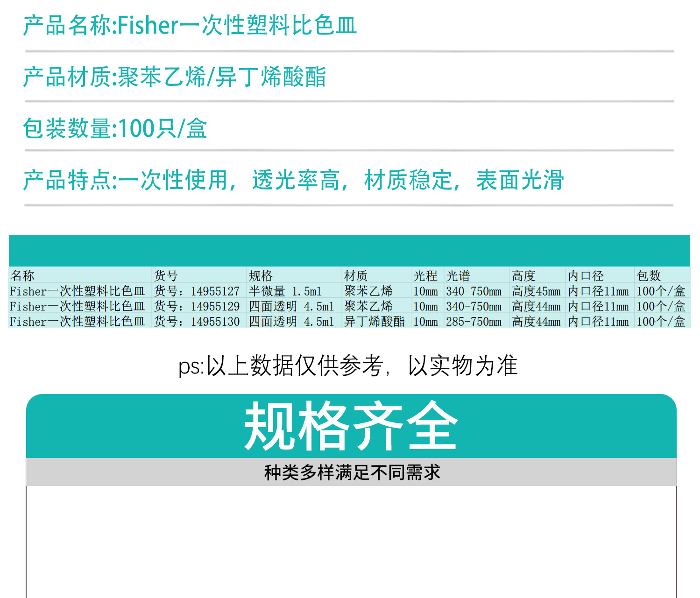Click item number cell "货号：14955130"
The image size is (700, 598).
(197, 321)
